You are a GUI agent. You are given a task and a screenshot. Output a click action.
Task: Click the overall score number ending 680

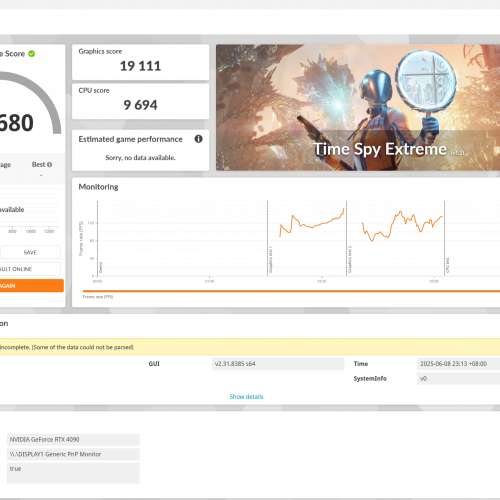pos(16,123)
